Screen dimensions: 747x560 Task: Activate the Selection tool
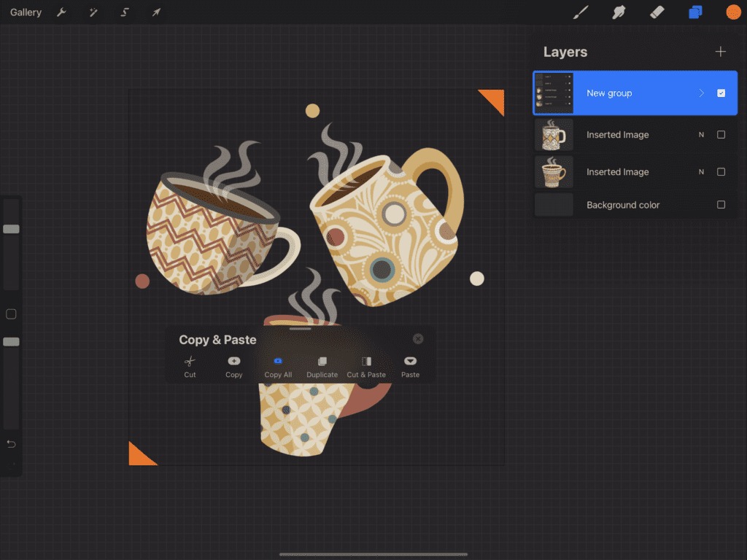(x=125, y=12)
